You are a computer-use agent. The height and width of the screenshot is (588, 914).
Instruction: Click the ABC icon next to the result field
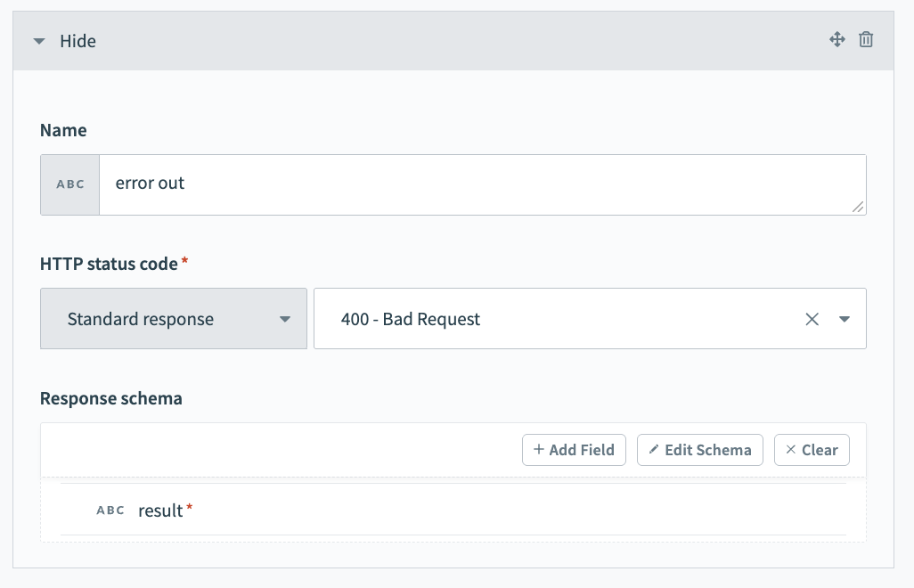coord(110,510)
